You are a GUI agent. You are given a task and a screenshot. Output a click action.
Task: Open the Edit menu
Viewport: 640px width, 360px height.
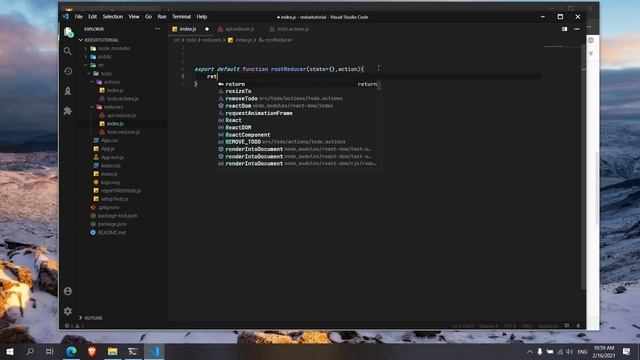(x=93, y=17)
